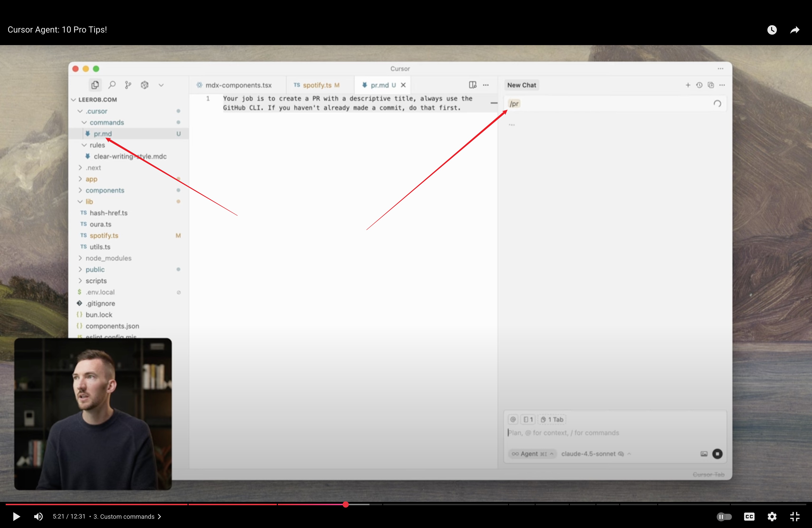The width and height of the screenshot is (812, 528).
Task: Switch to the mdx-components.tsx tab
Action: [238, 85]
